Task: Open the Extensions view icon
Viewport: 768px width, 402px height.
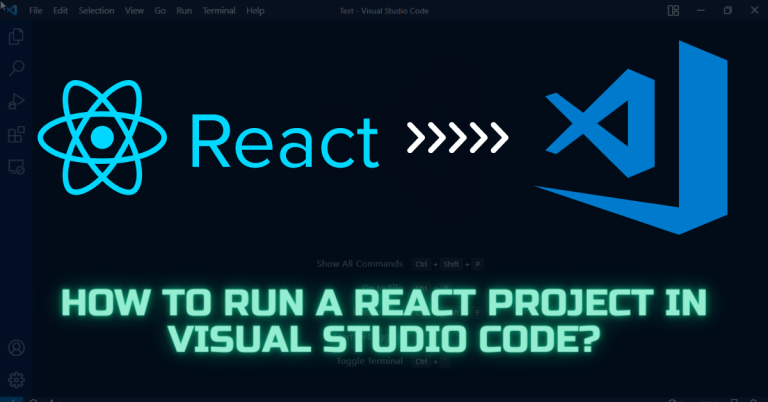Action: coord(16,133)
